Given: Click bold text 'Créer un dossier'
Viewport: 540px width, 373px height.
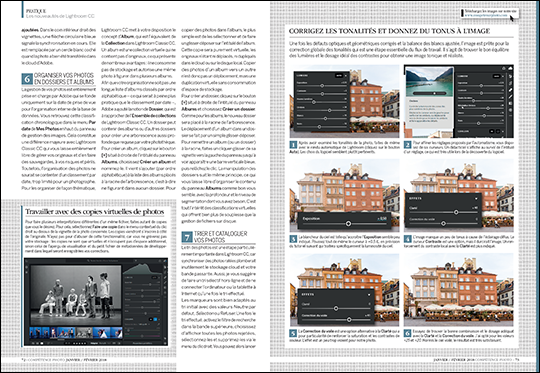Looking at the screenshot, I should pyautogui.click(x=238, y=109).
